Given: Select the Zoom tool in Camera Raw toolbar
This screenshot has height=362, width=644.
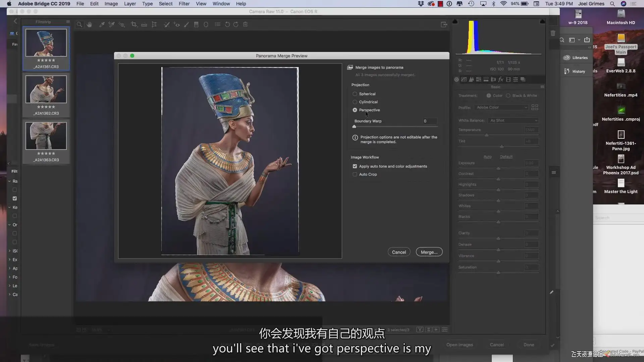Looking at the screenshot, I should 79,24.
